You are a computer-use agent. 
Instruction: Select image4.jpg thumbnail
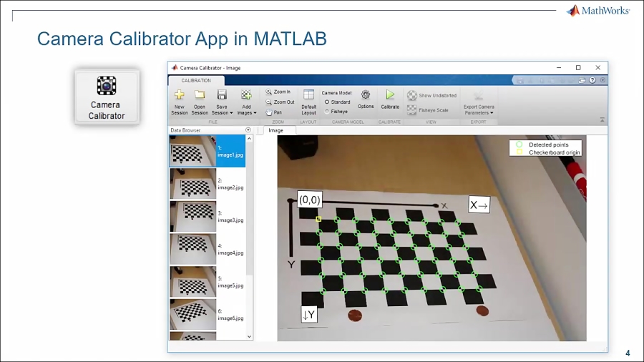point(193,249)
